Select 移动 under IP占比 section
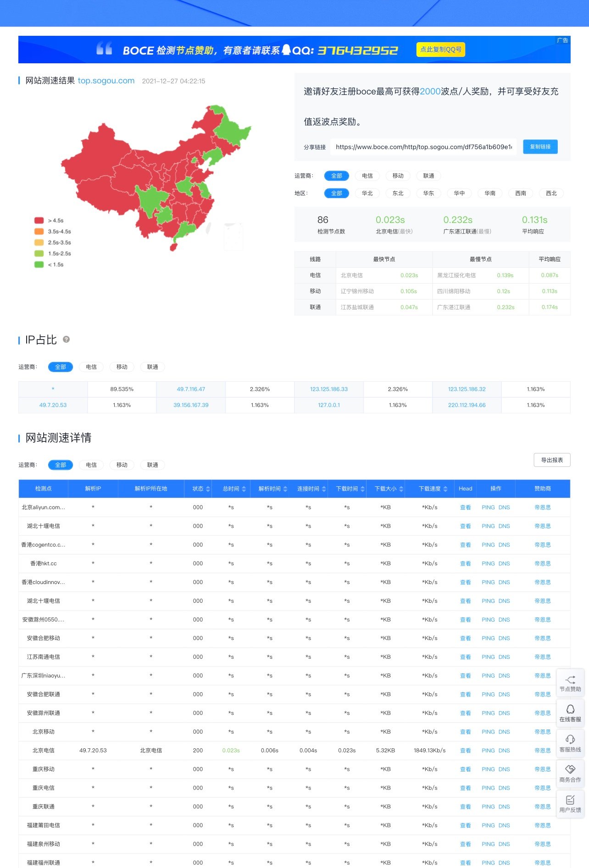Image resolution: width=589 pixels, height=868 pixels. coord(122,367)
